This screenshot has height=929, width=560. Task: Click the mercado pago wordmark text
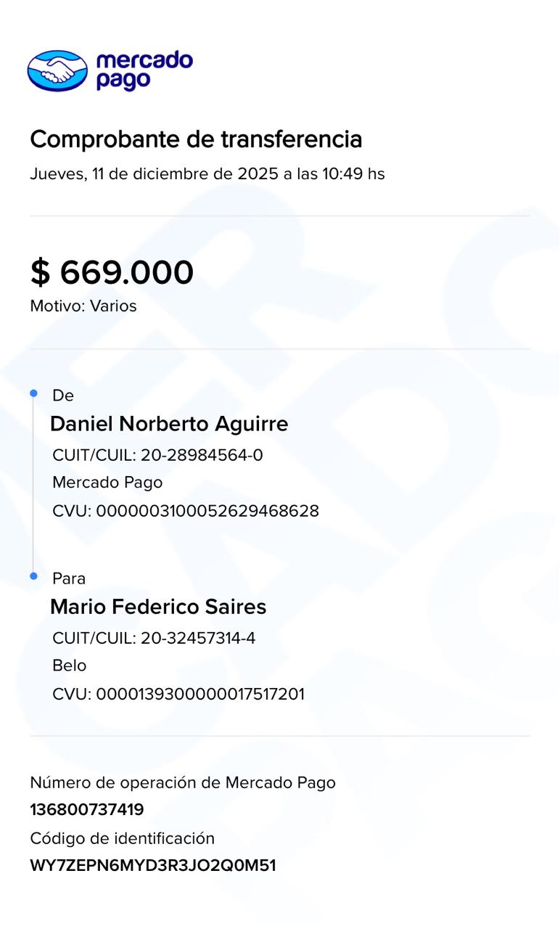coord(144,70)
